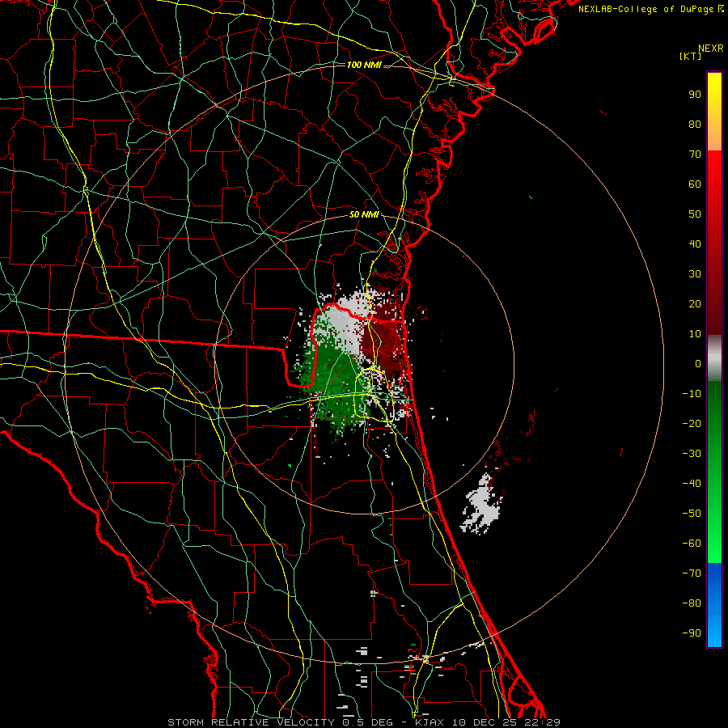Click the -50 scale value
The height and width of the screenshot is (728, 728).
click(x=692, y=514)
